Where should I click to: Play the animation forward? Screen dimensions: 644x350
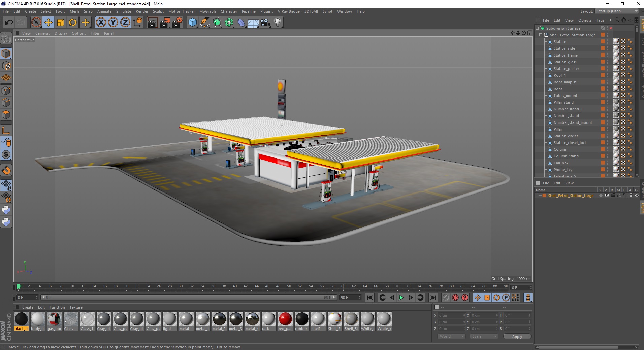pos(401,297)
